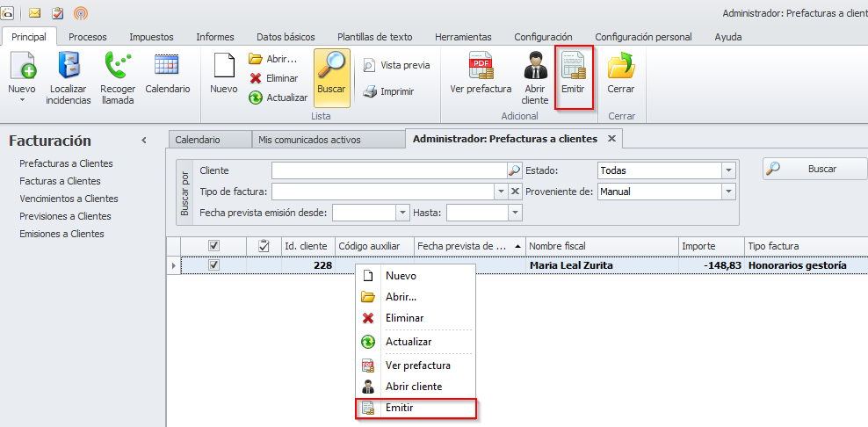Screen dimensions: 868x427
Task: Click the Cliente search input field
Action: (389, 170)
